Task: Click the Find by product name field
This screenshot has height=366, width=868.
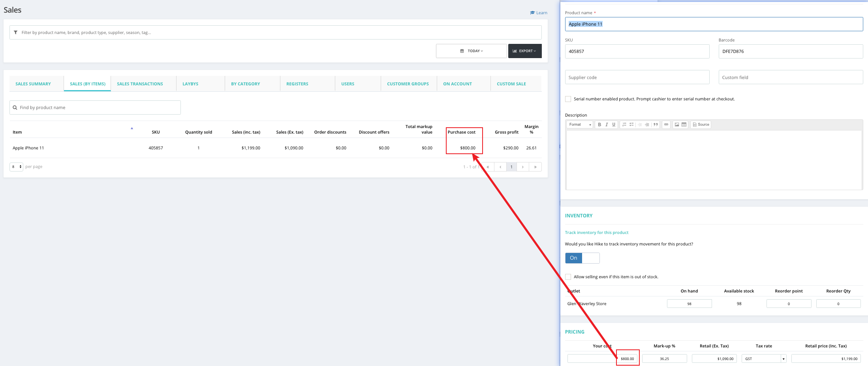Action: click(95, 108)
